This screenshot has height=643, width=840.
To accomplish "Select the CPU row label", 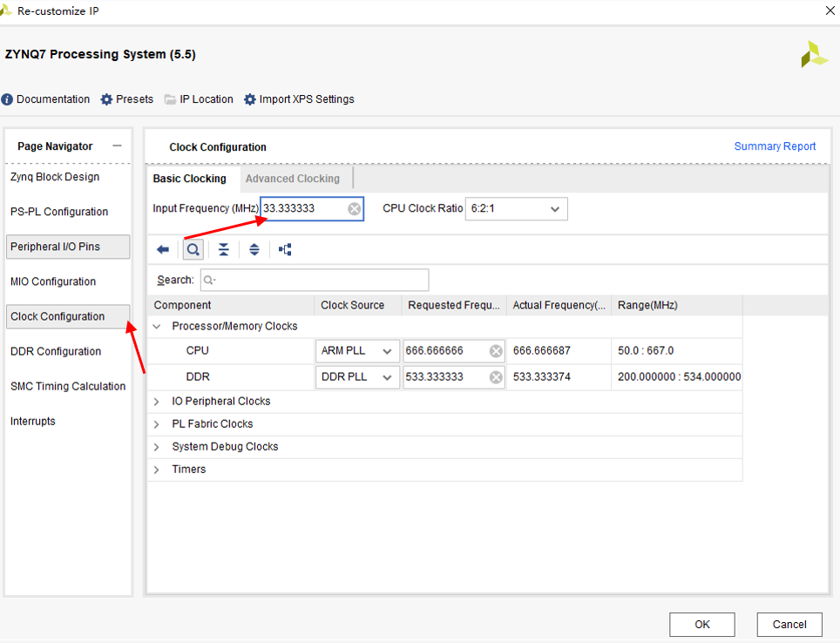I will pos(197,351).
